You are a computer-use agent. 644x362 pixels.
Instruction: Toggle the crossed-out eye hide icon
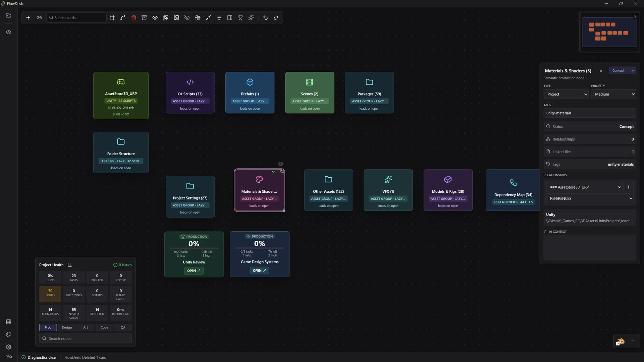[187, 18]
